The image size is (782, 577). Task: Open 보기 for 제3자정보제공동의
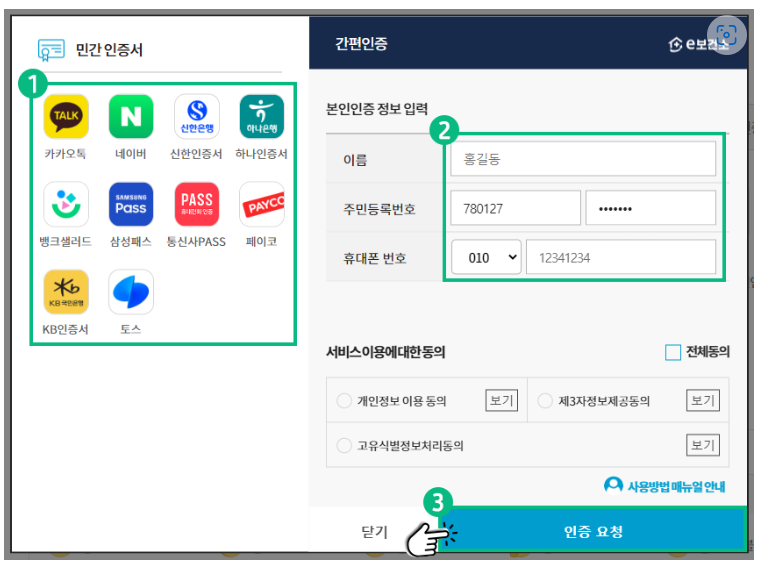(x=703, y=400)
